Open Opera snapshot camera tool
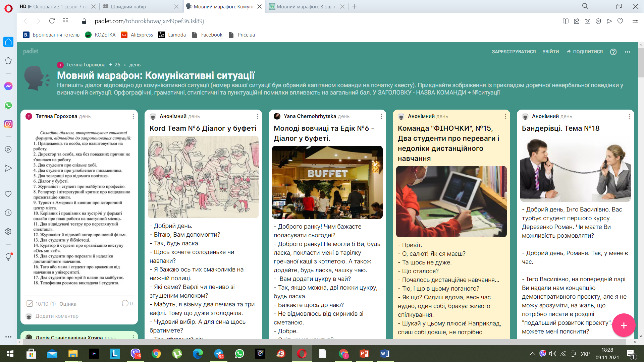Image resolution: width=644 pixels, height=362 pixels. [x=587, y=21]
